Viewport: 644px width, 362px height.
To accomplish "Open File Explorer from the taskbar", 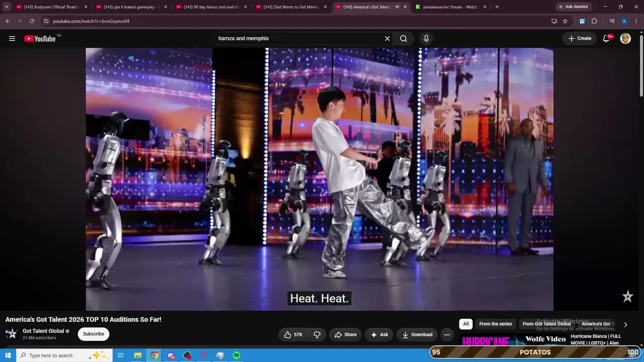I will click(x=137, y=355).
